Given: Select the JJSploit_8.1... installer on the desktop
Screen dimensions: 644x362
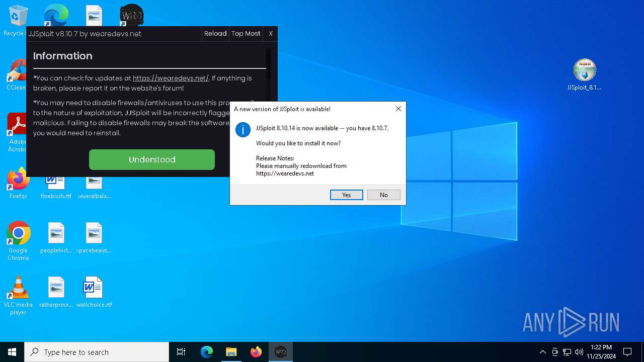Looking at the screenshot, I should 584,74.
